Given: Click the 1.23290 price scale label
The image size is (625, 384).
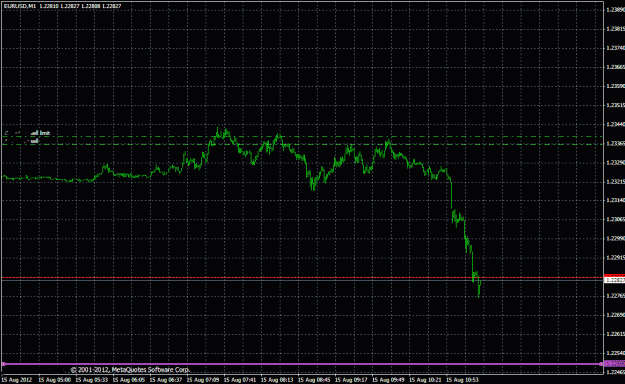Looking at the screenshot, I should 615,163.
